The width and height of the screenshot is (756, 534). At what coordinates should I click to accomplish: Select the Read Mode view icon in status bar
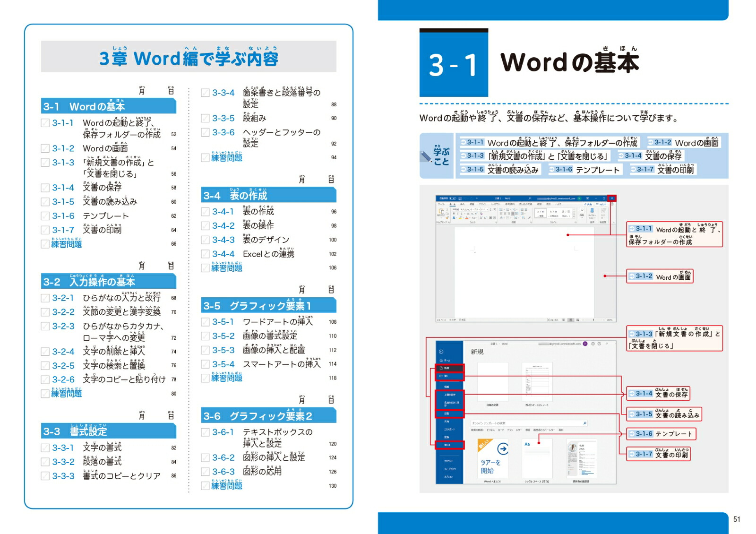(x=564, y=320)
